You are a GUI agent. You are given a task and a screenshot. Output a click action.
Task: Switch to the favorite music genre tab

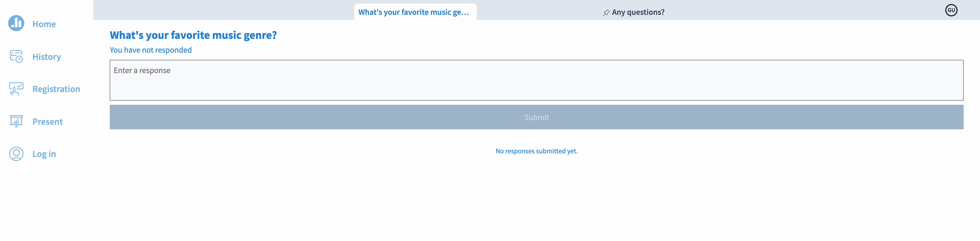pos(415,12)
